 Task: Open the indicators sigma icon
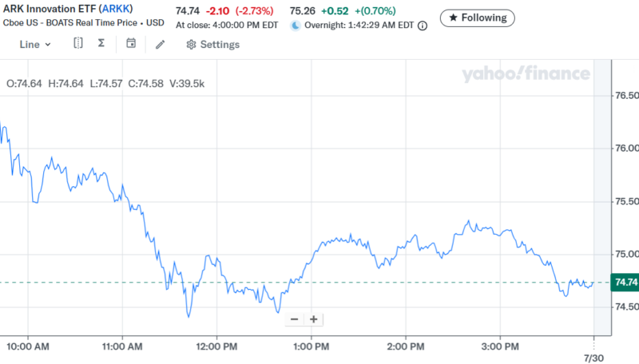point(101,44)
